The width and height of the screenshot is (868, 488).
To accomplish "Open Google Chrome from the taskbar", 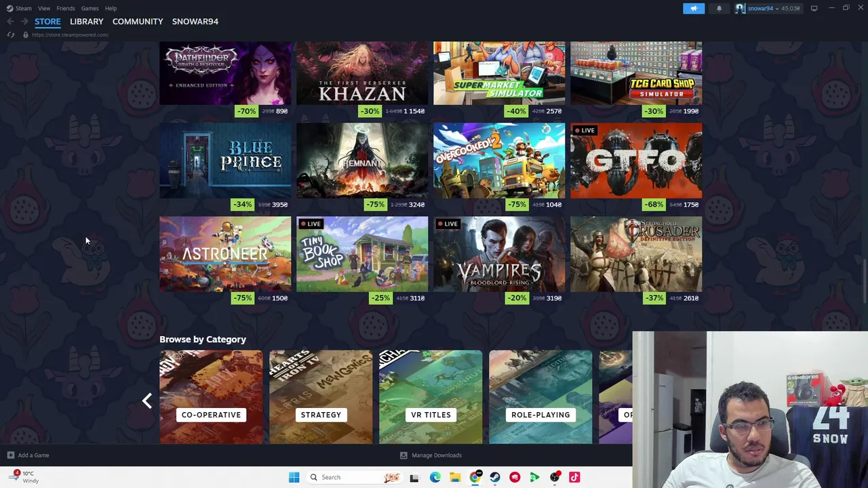I will pyautogui.click(x=475, y=477).
